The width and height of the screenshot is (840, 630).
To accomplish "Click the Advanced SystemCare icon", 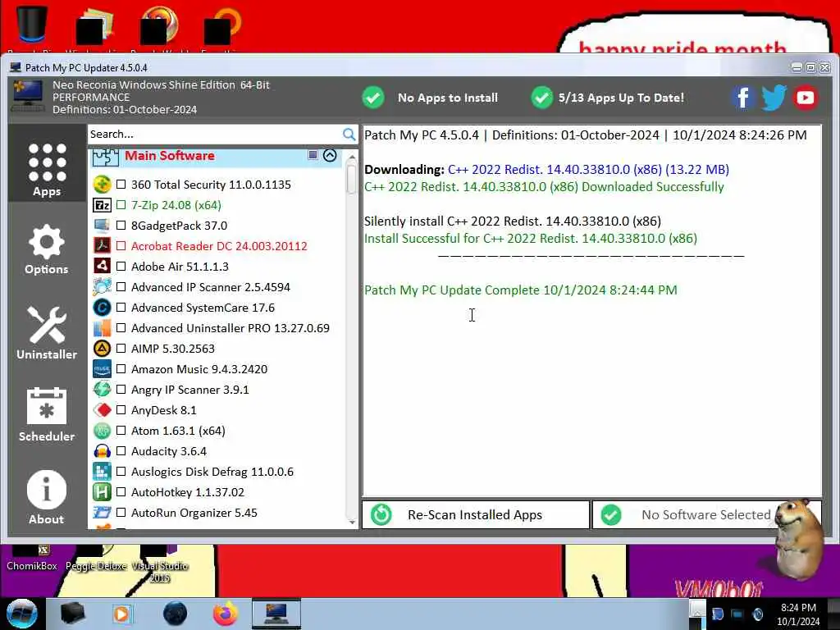I will point(102,308).
